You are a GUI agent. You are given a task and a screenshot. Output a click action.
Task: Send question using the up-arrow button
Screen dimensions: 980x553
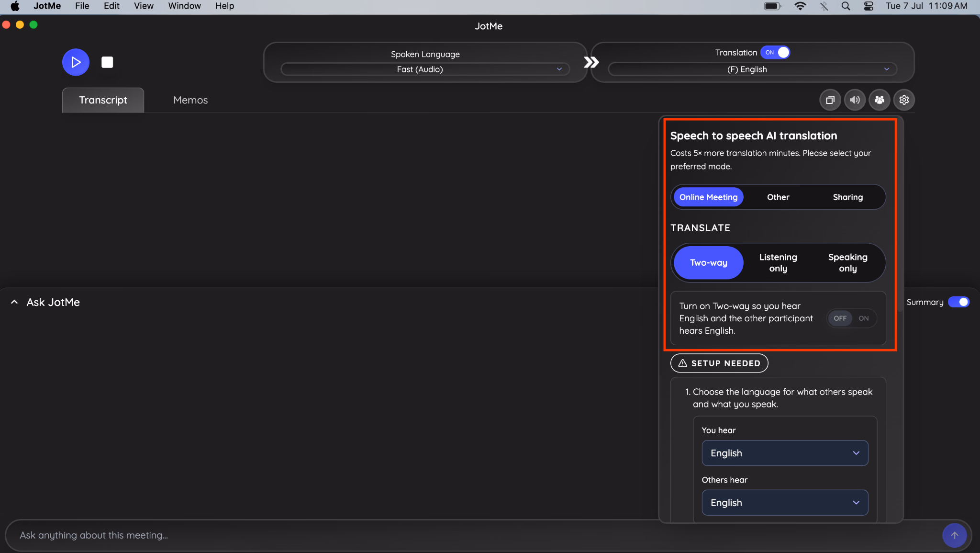954,535
